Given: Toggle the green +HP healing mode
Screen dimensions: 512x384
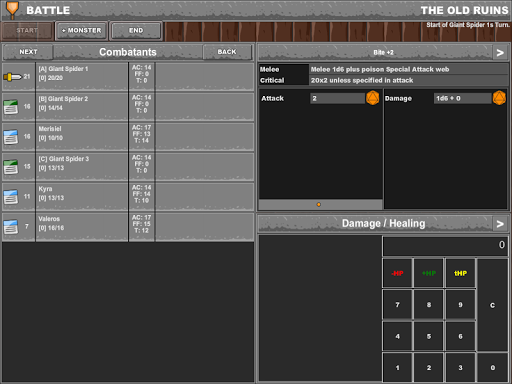Looking at the screenshot, I should pyautogui.click(x=429, y=273).
